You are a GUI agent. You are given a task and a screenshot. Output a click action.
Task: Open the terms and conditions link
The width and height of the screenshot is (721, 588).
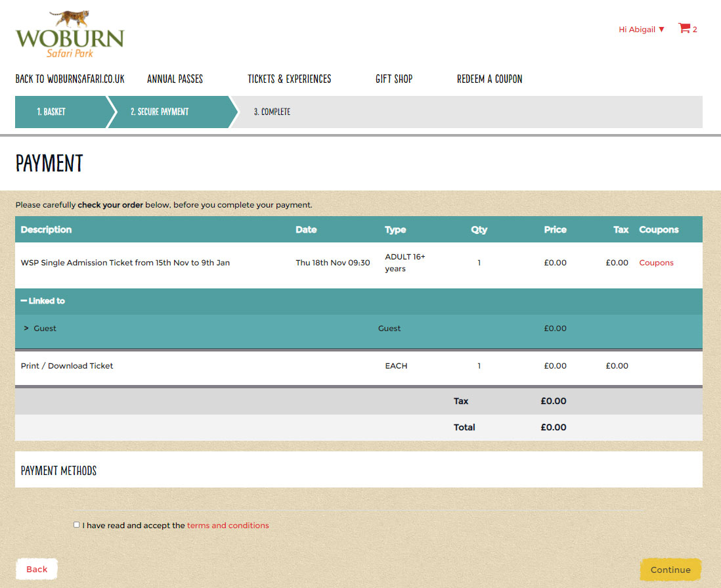click(228, 526)
